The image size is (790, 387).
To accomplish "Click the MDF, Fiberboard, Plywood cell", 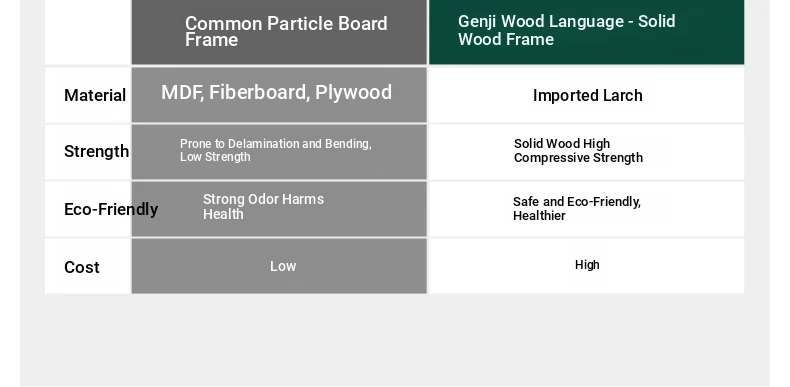I will click(279, 95).
